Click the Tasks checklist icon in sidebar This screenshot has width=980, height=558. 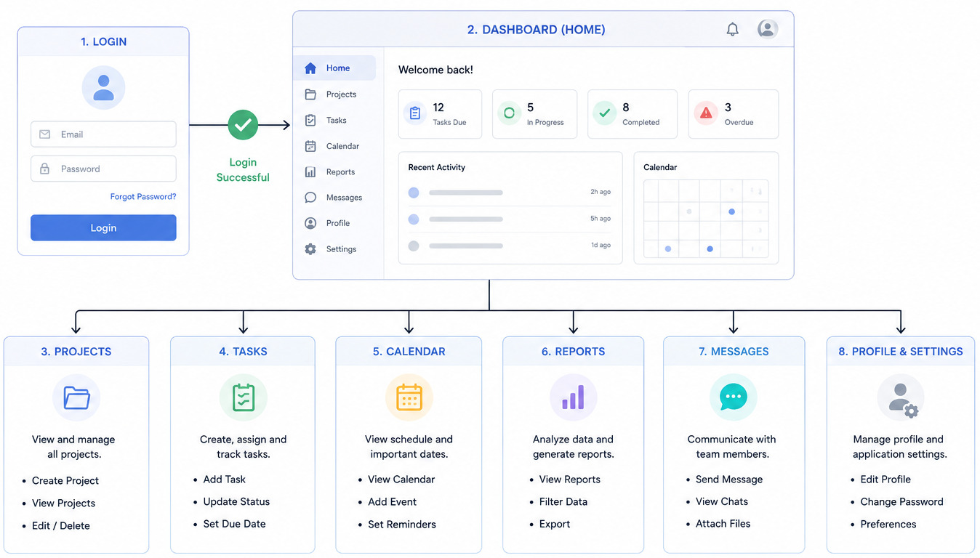[x=310, y=121]
